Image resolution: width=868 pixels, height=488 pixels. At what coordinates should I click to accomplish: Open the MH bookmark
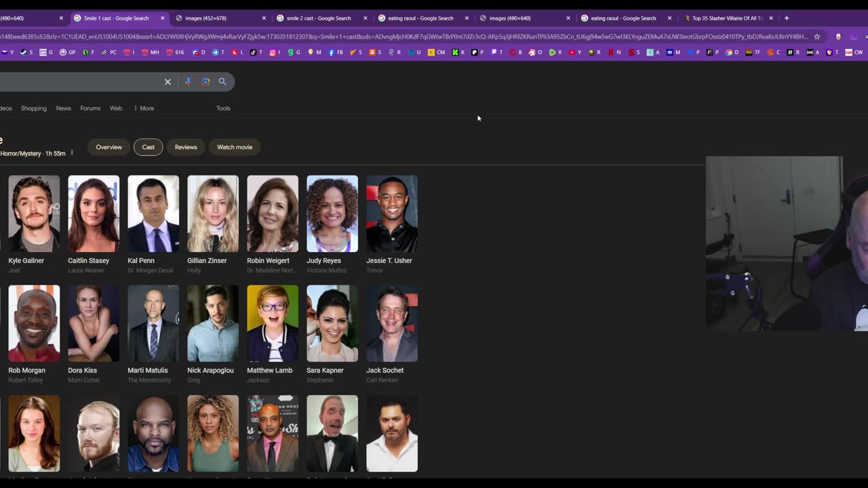[x=151, y=52]
